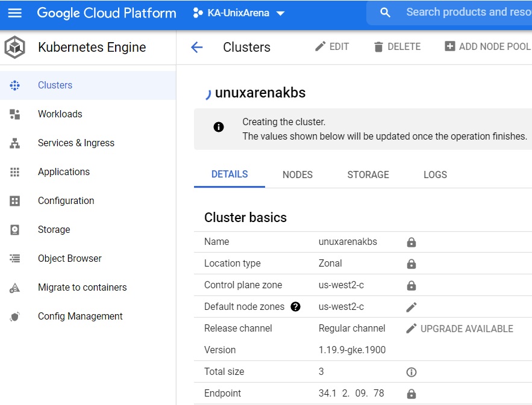
Task: Open Workloads in the sidebar
Action: pyautogui.click(x=88, y=114)
